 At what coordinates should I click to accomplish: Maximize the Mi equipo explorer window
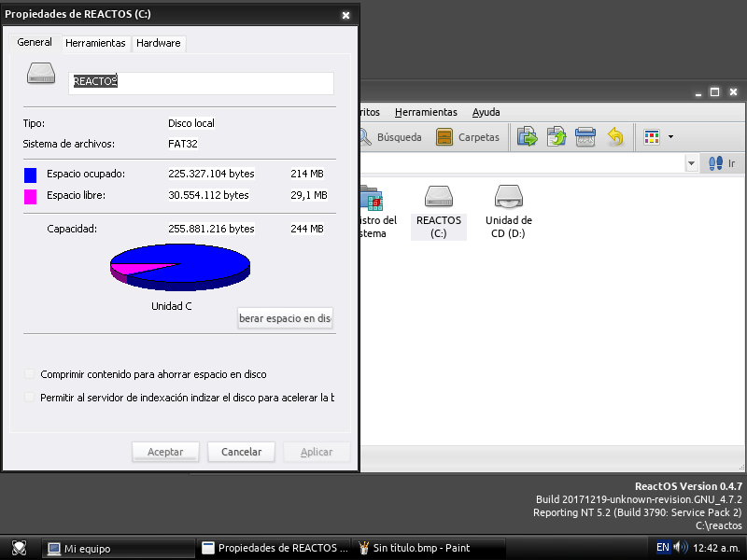click(714, 92)
